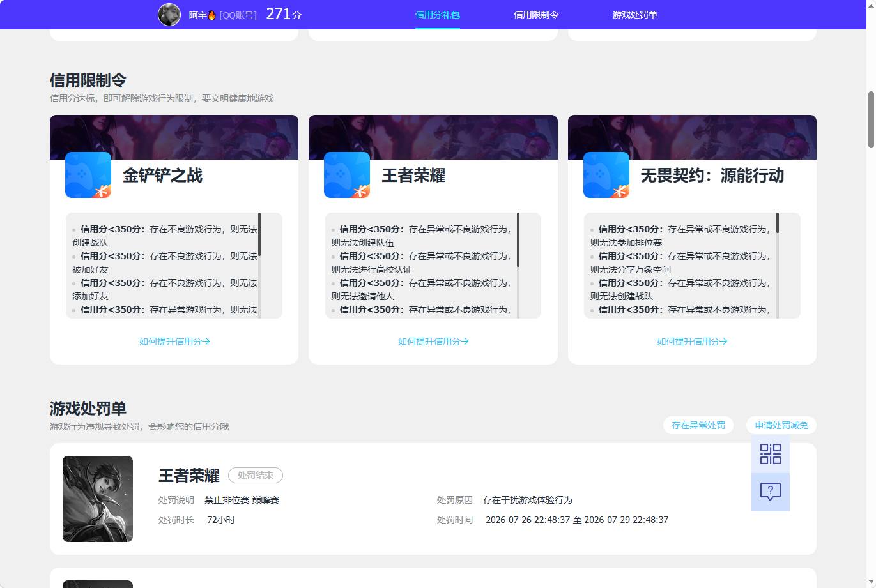Click the user avatar in header
876x588 pixels.
(x=169, y=14)
